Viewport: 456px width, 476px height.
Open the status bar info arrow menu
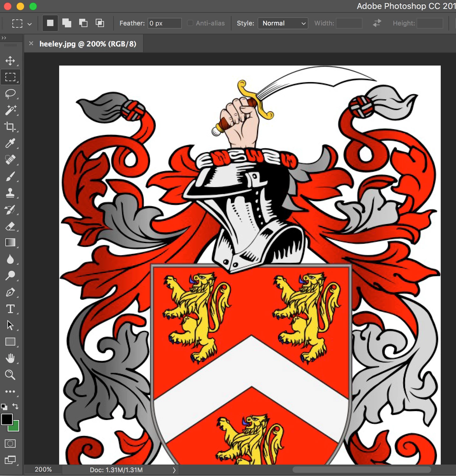(x=174, y=470)
